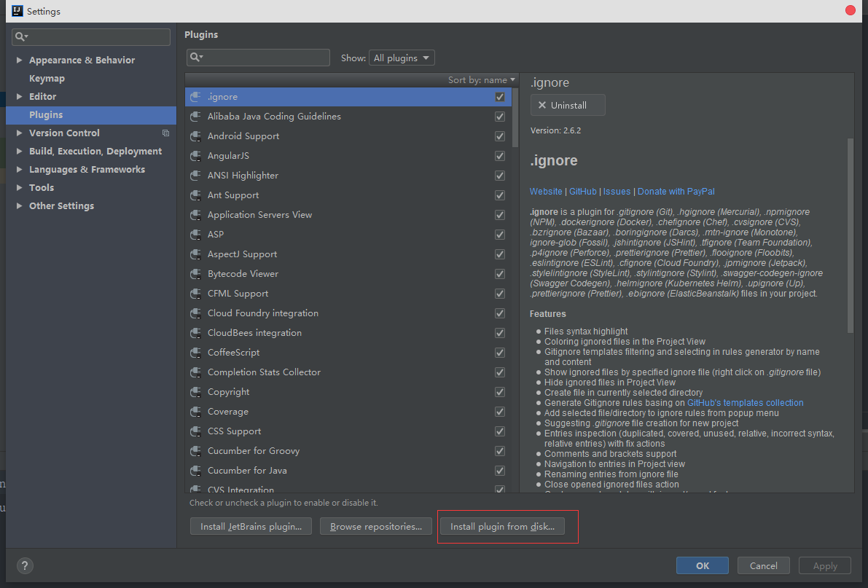Focus the settings search field
Image resolution: width=868 pixels, height=588 pixels.
pyautogui.click(x=91, y=36)
